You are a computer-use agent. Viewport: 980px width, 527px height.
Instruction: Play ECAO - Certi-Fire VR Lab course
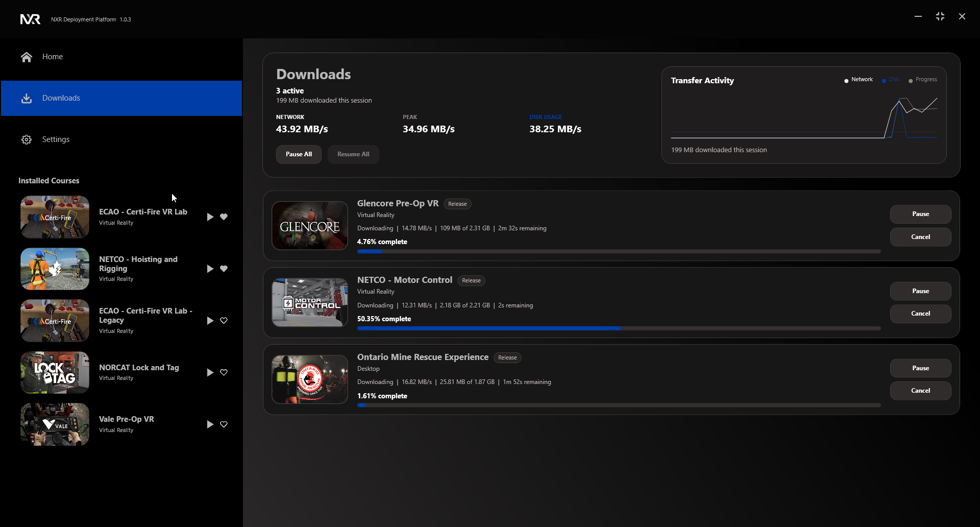tap(210, 217)
